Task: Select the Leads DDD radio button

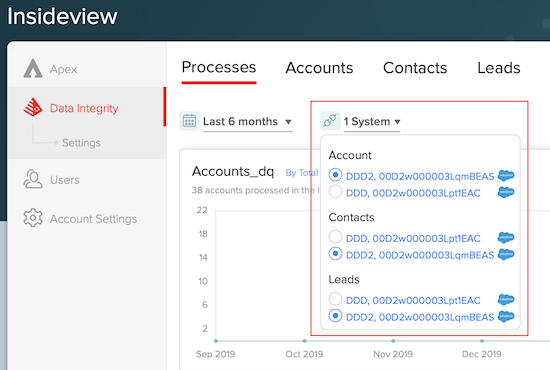Action: click(335, 299)
